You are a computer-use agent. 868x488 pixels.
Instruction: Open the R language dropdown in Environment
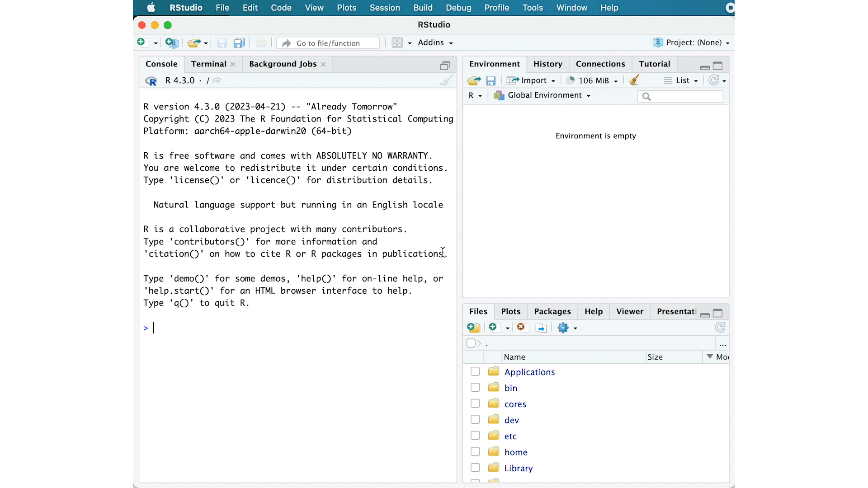click(x=475, y=95)
